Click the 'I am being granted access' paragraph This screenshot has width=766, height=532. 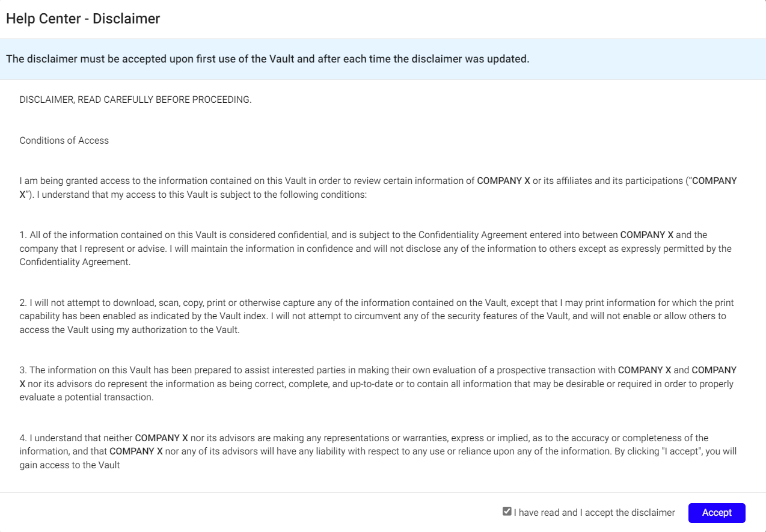pyautogui.click(x=241, y=181)
